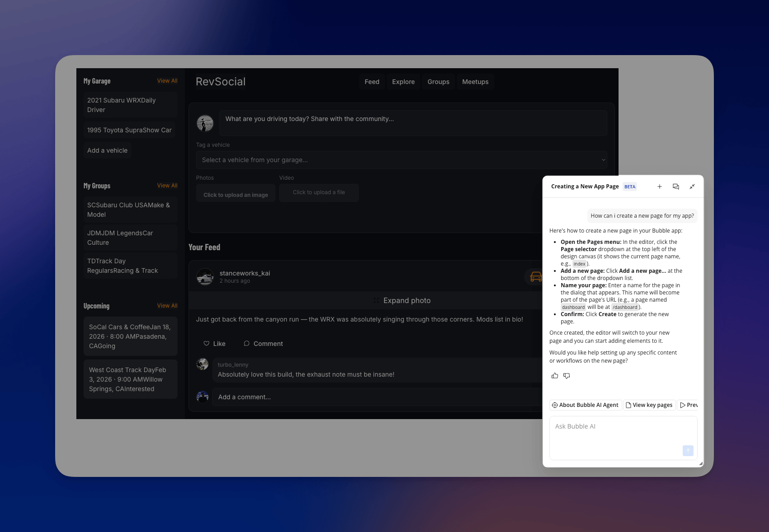
Task: Click the heart icon to like the post
Action: pos(206,343)
